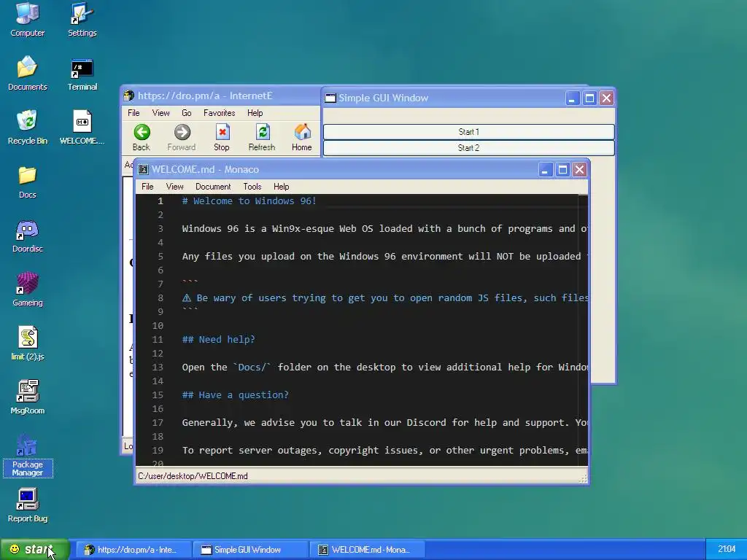
Task: Click the C:/user/desktop/WELCOME.md status path
Action: pyautogui.click(x=193, y=476)
